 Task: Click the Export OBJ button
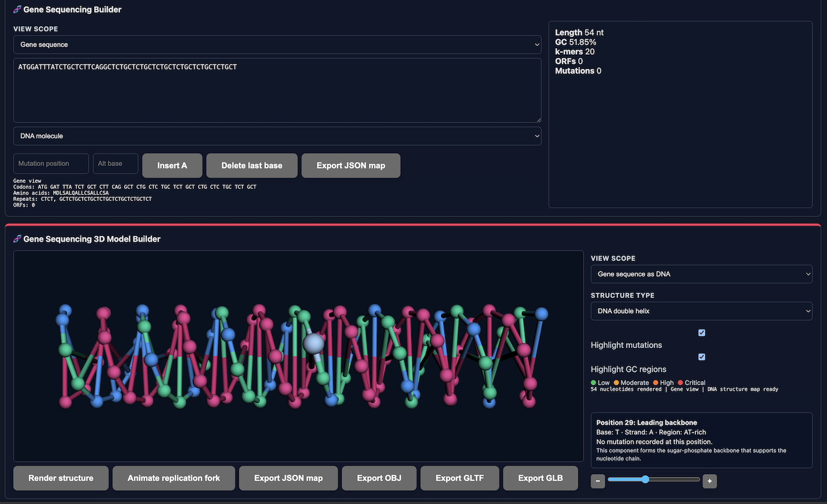click(379, 478)
